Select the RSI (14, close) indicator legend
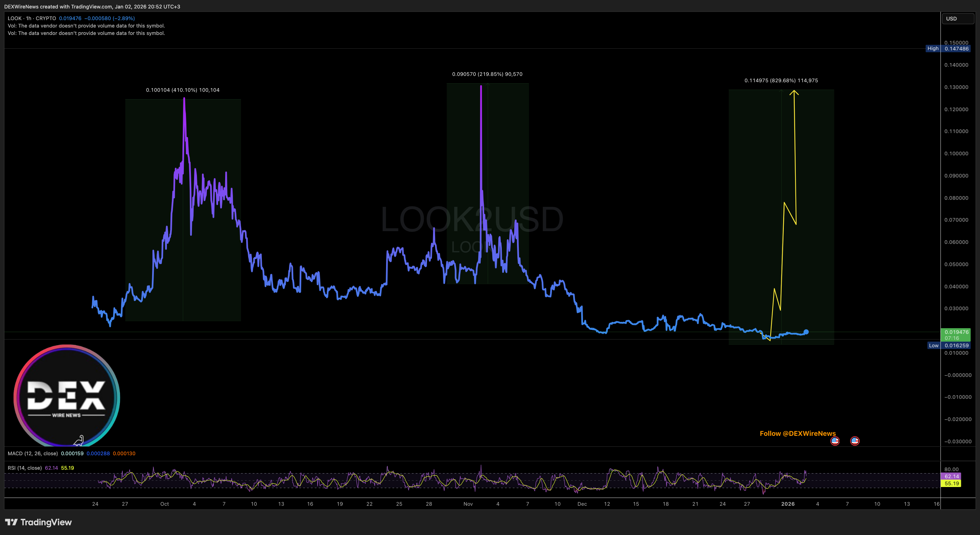 coord(25,468)
